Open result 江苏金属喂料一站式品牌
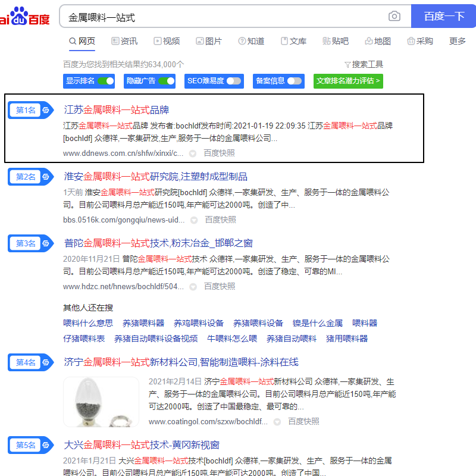The width and height of the screenshot is (476, 476). click(116, 110)
